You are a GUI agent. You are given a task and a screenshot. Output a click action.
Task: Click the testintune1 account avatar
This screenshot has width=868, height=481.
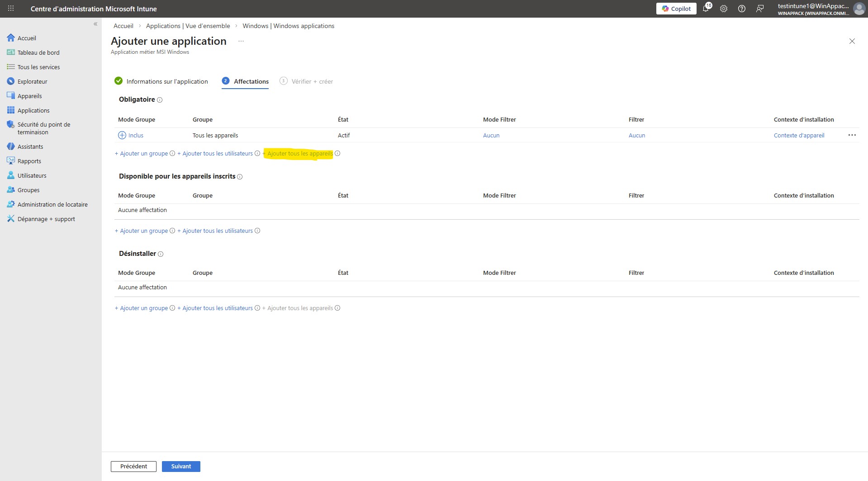tap(859, 8)
